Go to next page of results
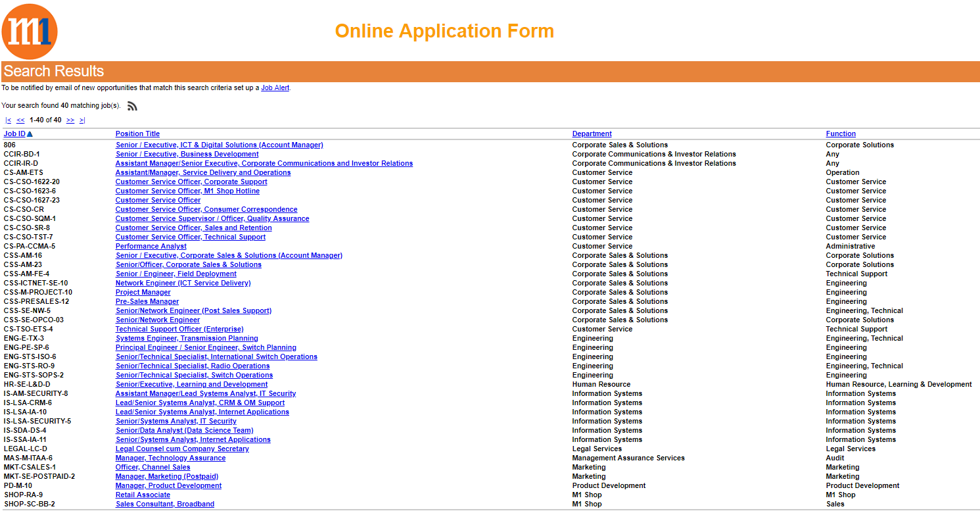Viewport: 980px width, 513px height. (70, 120)
